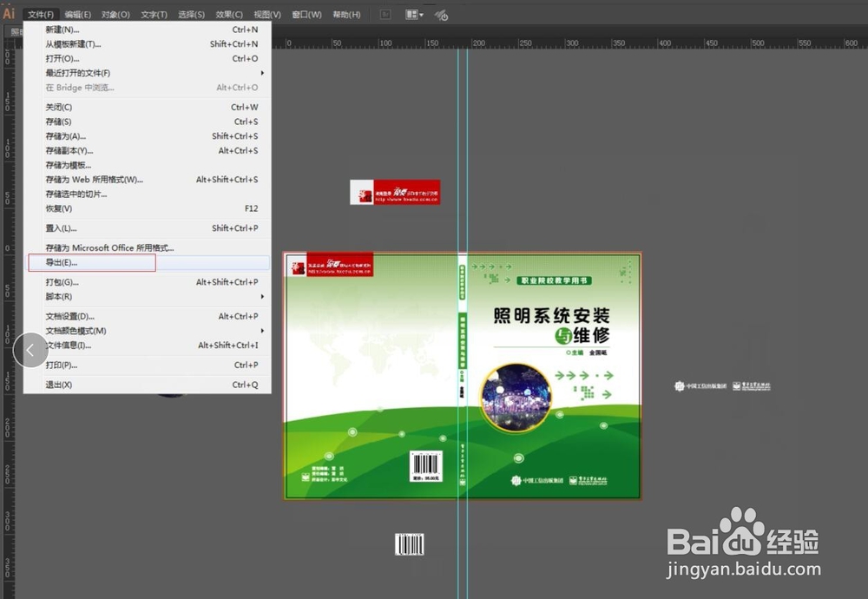Open the 对象(O) menu
868x599 pixels.
coord(115,15)
